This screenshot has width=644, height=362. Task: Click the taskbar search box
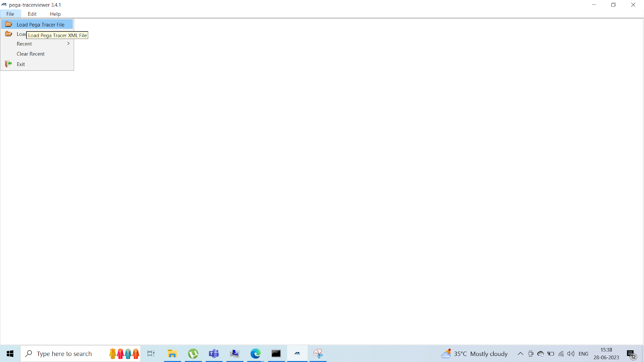[80, 354]
